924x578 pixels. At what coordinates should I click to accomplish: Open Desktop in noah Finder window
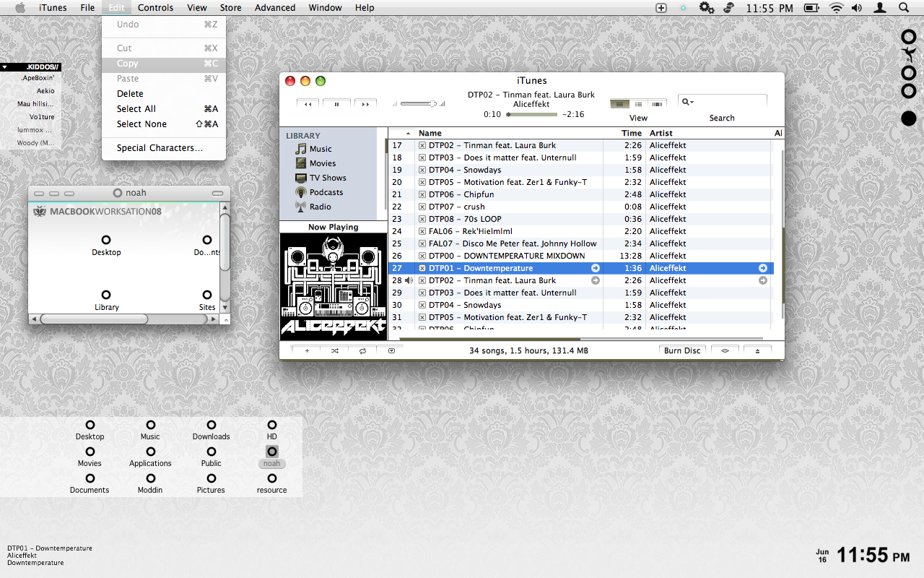(106, 246)
